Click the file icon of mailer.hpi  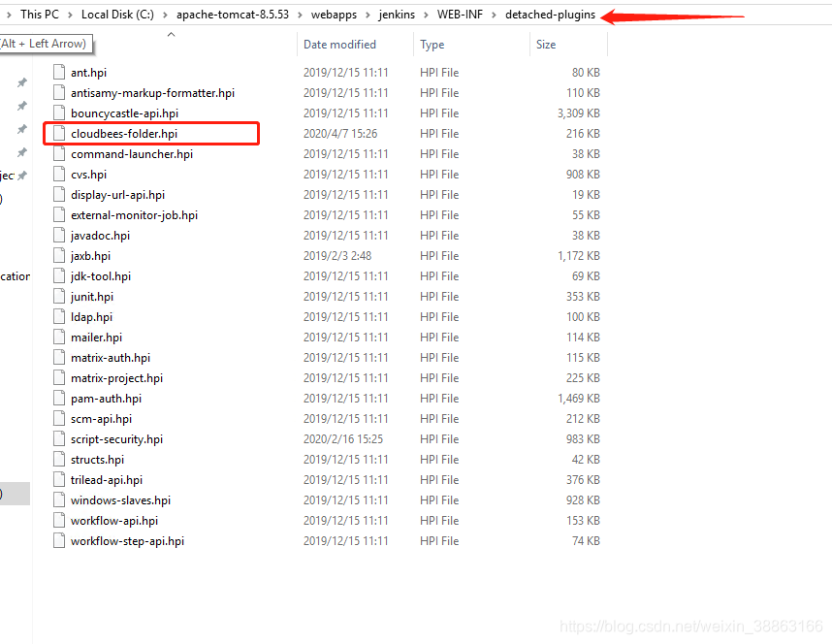tap(59, 338)
